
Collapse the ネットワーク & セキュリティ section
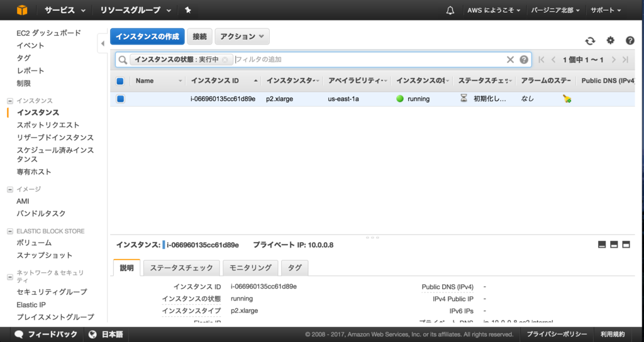(10, 277)
